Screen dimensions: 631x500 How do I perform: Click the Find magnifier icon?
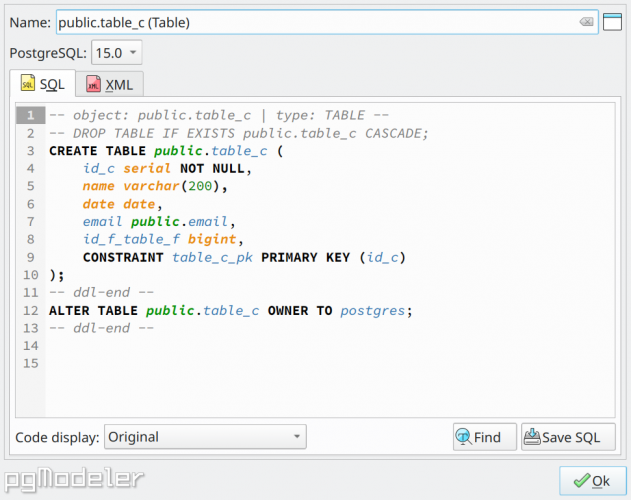click(463, 437)
